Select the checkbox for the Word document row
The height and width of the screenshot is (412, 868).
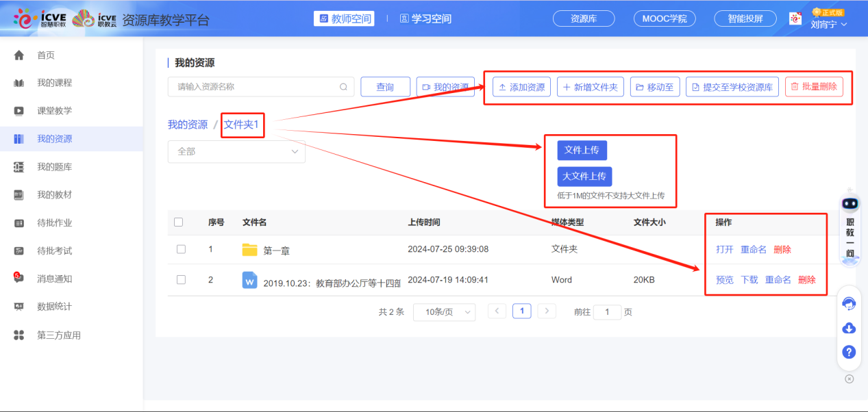(x=180, y=279)
